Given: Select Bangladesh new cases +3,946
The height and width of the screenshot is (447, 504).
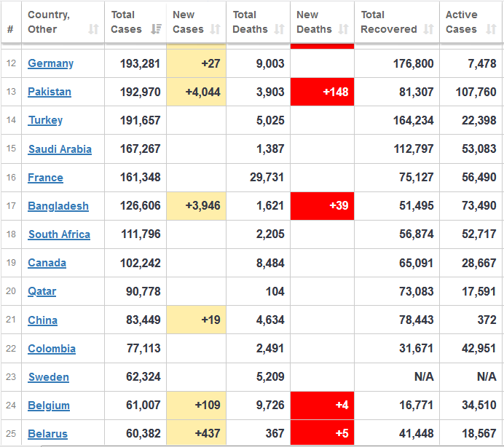Looking at the screenshot, I should click(x=202, y=206).
